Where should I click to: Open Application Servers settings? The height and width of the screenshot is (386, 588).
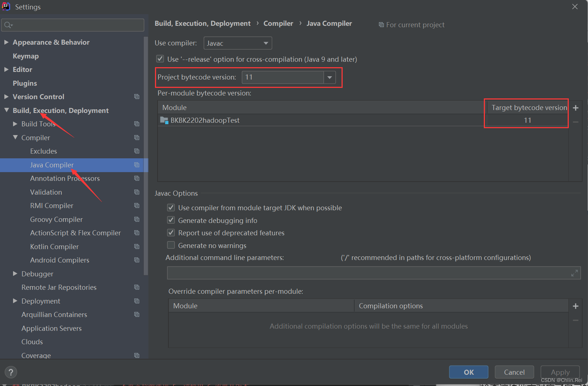coord(52,328)
